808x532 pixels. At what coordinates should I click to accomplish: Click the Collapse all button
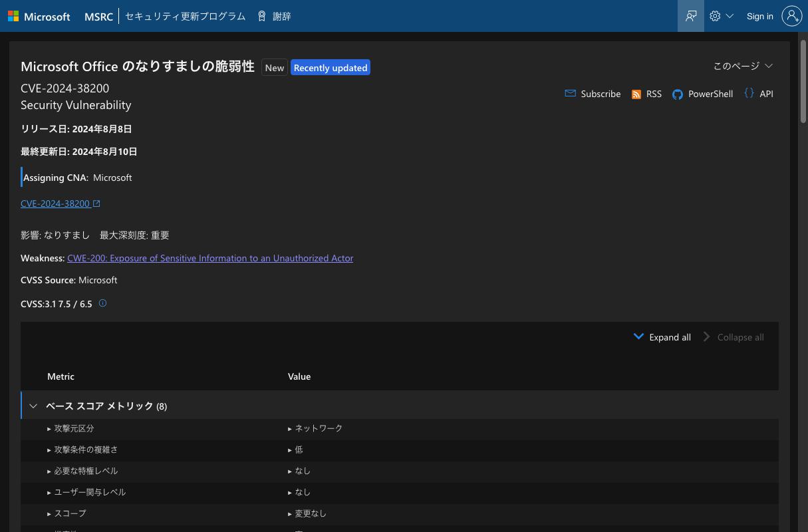pos(734,337)
